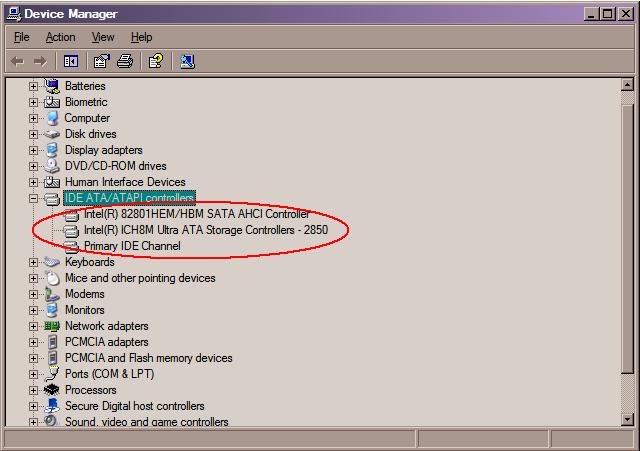Click the Device Manager title bar icon
The image size is (640, 451).
[x=14, y=14]
